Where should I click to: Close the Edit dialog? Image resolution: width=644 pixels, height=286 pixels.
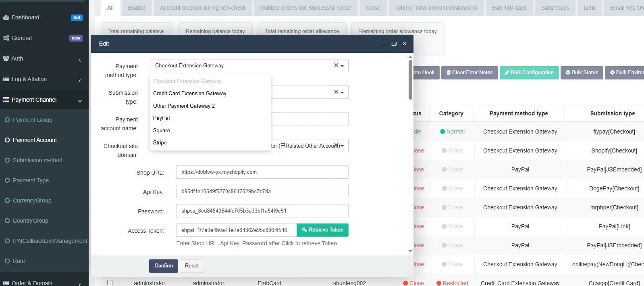point(405,44)
